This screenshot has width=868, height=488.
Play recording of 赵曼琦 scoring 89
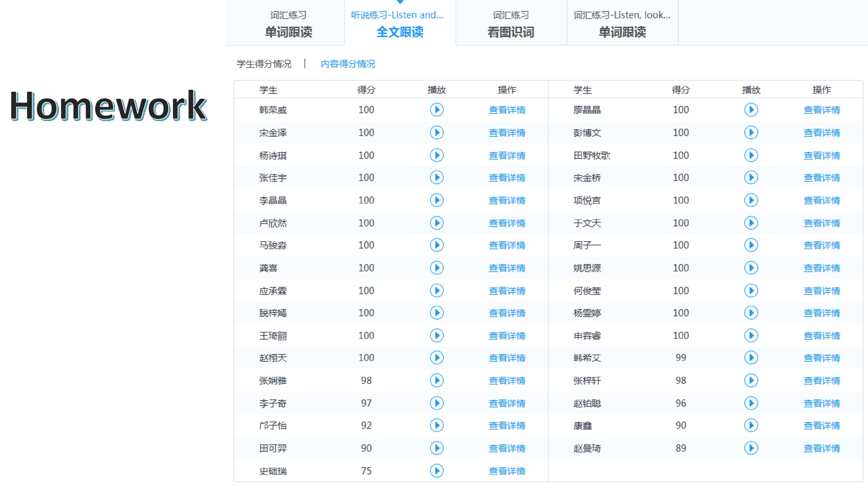pyautogui.click(x=751, y=448)
